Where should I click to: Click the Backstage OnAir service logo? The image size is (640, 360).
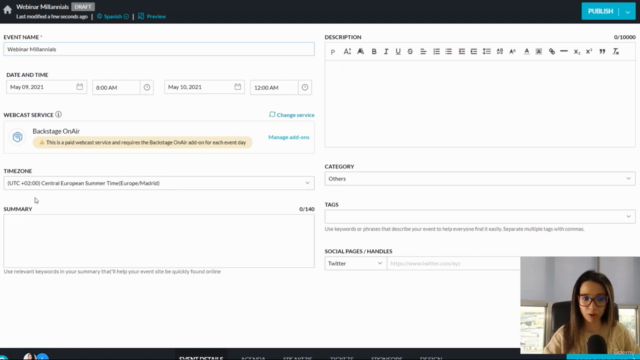pyautogui.click(x=18, y=137)
